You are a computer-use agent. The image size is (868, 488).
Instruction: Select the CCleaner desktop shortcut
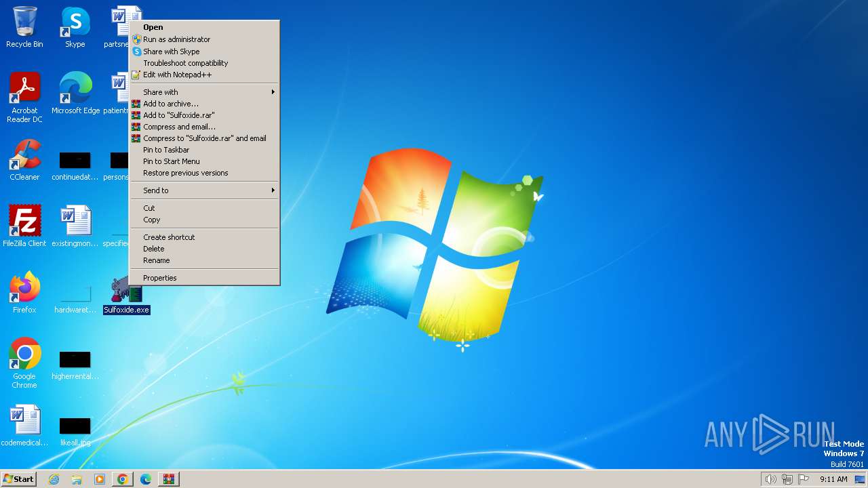click(x=24, y=161)
